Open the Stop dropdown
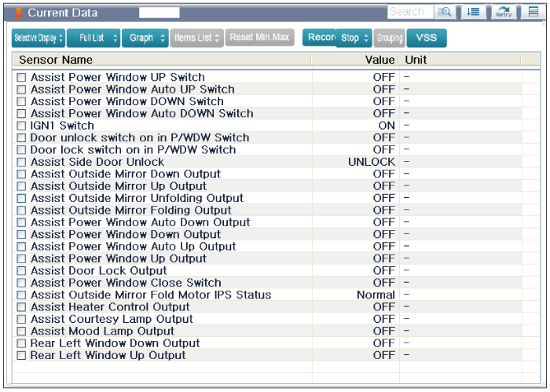Image resolution: width=550 pixels, height=392 pixels. click(x=354, y=38)
